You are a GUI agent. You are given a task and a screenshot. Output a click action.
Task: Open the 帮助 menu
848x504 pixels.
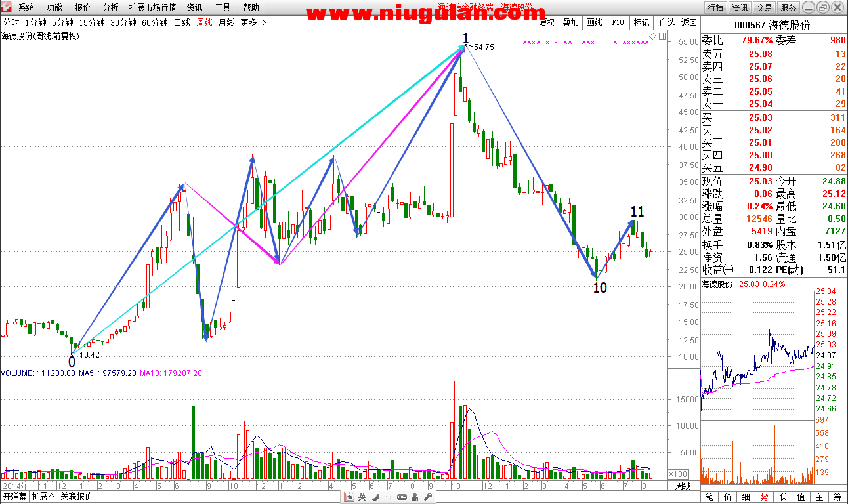tap(251, 8)
